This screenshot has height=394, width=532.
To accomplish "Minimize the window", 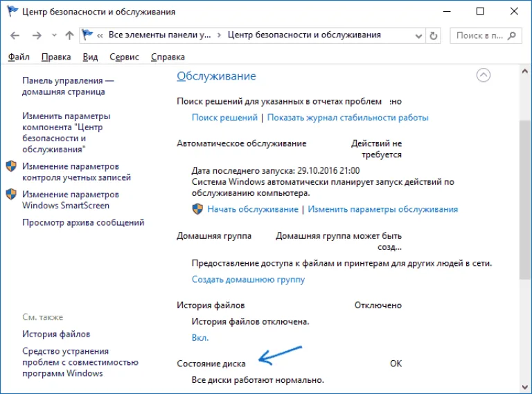I will [447, 12].
